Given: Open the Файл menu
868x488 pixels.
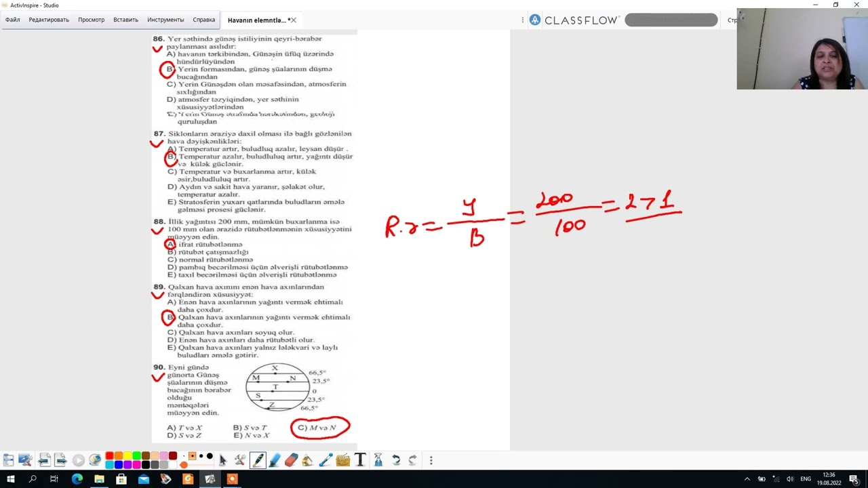Looking at the screenshot, I should (13, 20).
